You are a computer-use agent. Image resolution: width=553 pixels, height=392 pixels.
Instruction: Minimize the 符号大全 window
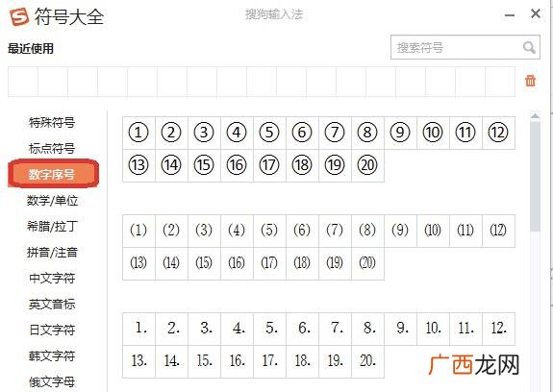point(510,14)
